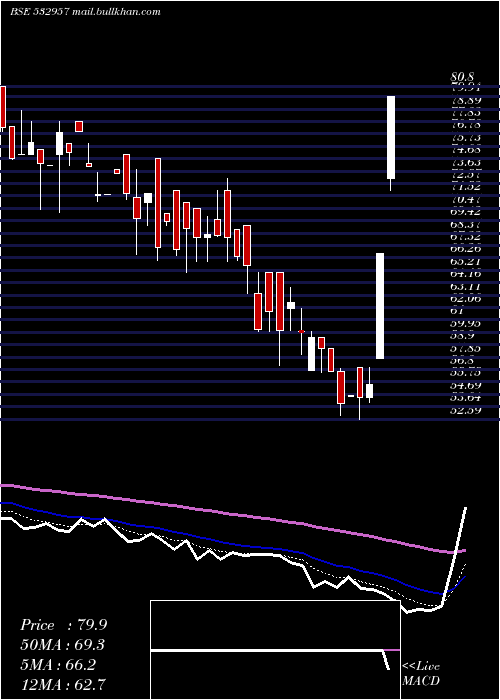Click the 52.59 bottom price label
The width and height of the screenshot is (500, 700).
click(x=466, y=409)
